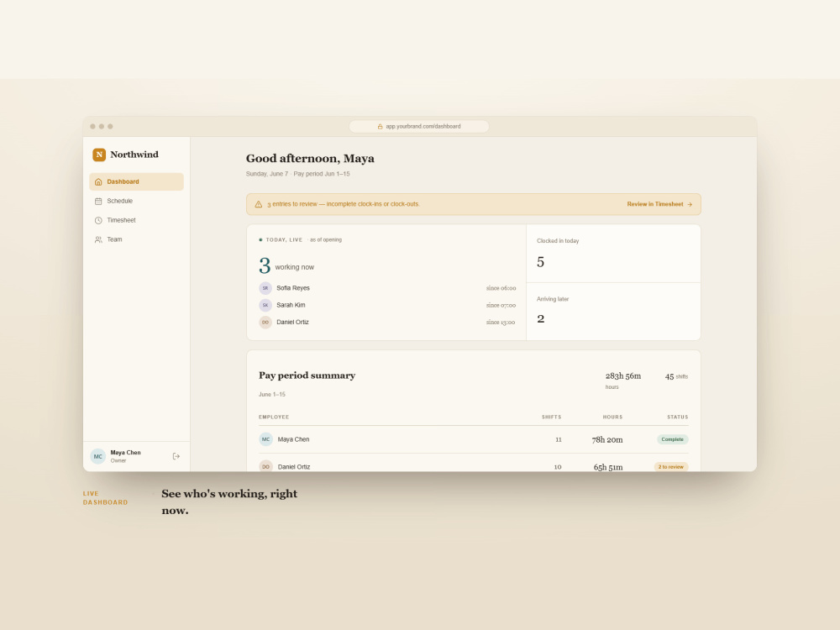Click the app.yourbrand.com/dashboard address bar
Viewport: 840px width, 630px height.
[419, 127]
